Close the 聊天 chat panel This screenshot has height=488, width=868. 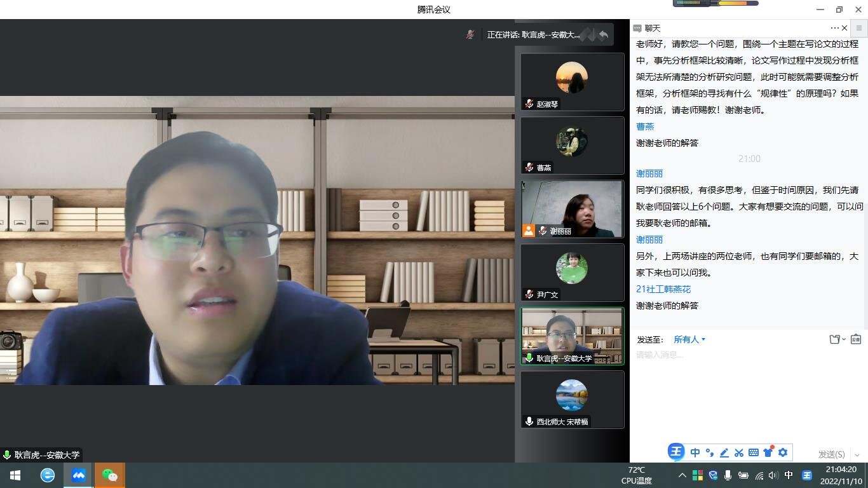844,28
